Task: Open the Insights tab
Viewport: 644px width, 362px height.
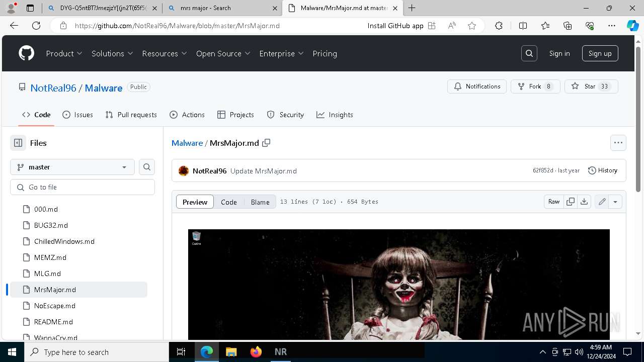Action: pos(335,115)
